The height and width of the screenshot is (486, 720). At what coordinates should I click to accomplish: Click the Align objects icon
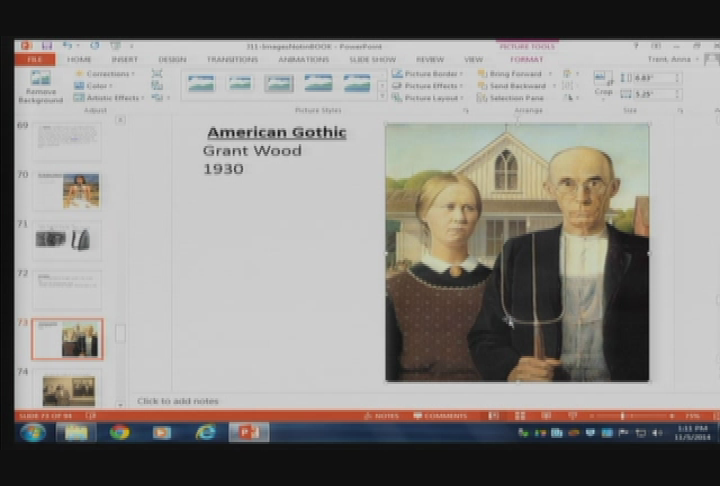click(x=568, y=73)
